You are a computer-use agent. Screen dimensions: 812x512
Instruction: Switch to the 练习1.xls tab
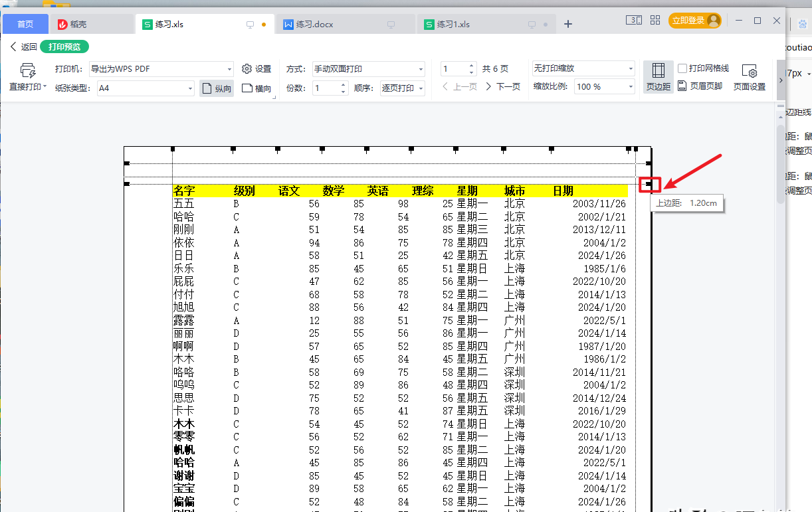pos(485,24)
